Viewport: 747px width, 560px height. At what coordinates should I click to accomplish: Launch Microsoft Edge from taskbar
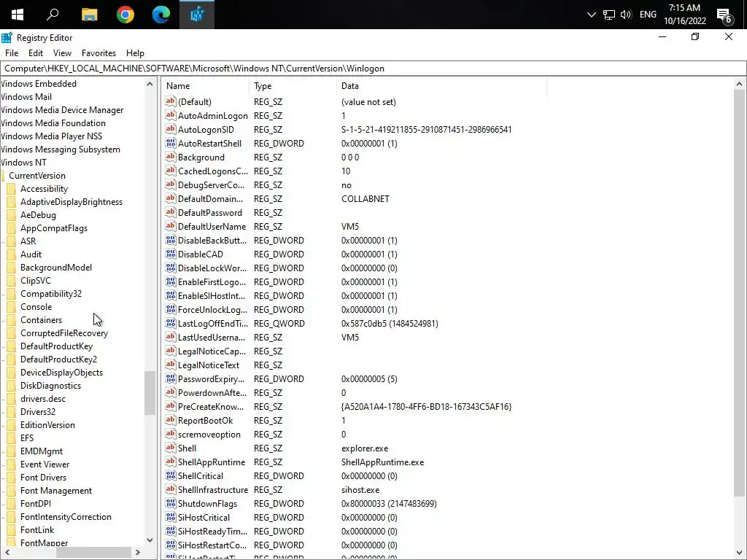[161, 15]
